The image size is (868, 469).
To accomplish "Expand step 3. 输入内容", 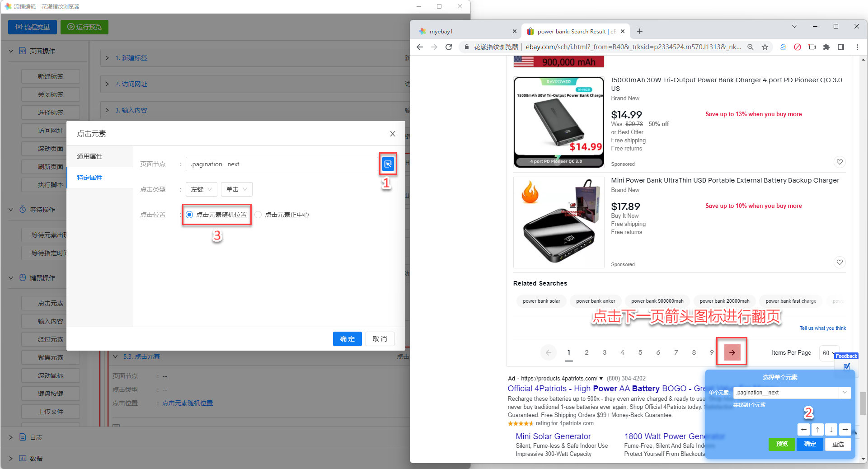I will coord(107,110).
